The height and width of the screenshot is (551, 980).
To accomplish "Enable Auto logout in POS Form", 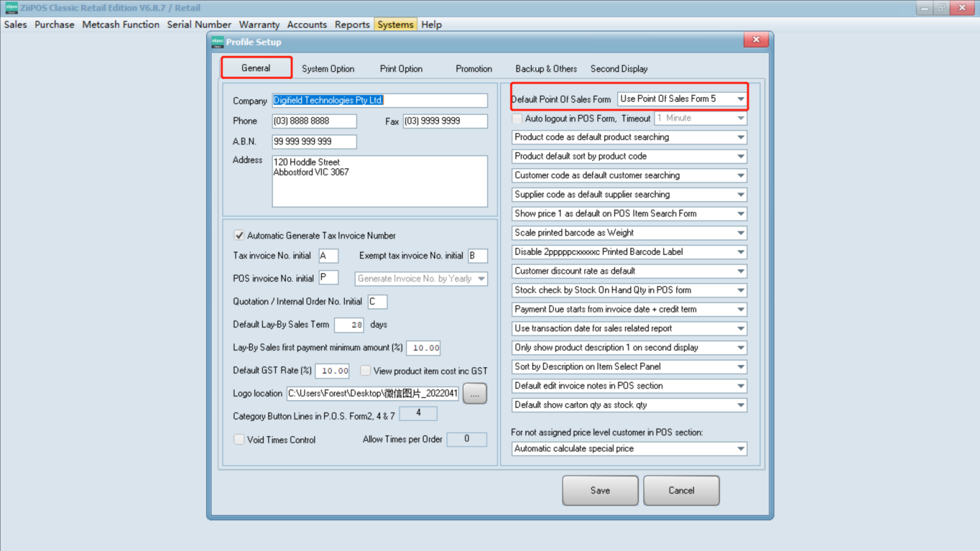I will (517, 119).
